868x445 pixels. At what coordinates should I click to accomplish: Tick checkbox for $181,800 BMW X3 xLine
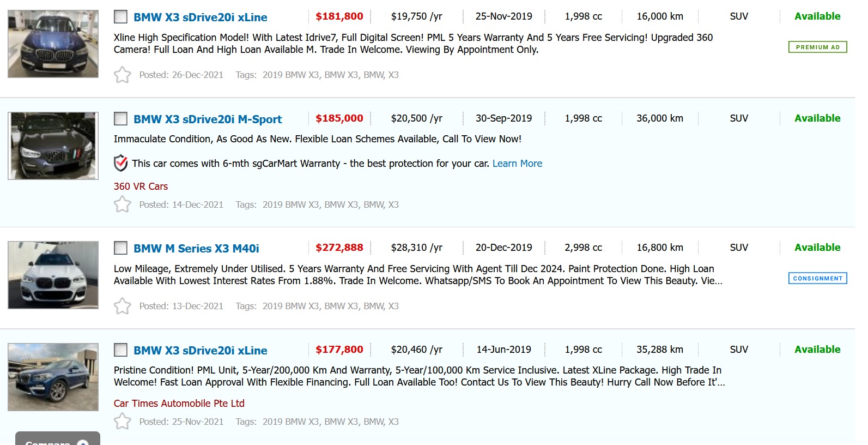pyautogui.click(x=120, y=17)
